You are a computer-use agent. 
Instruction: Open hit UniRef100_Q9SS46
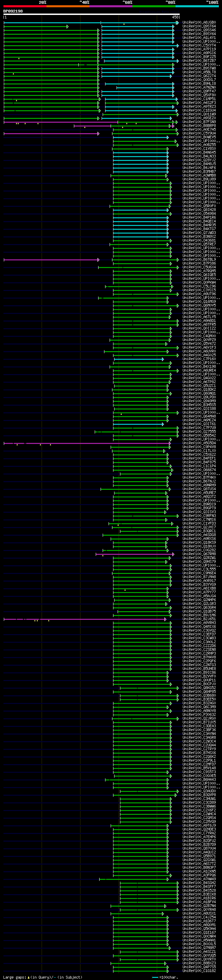coord(199,30)
